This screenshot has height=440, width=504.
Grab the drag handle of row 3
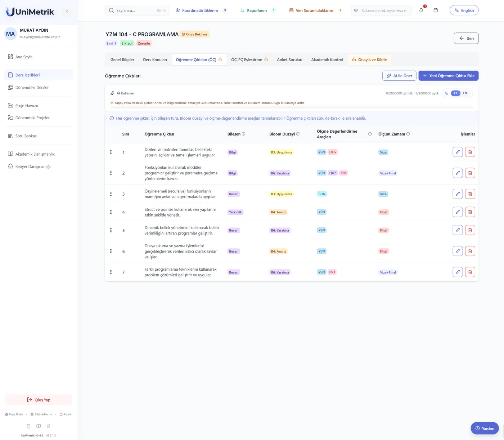111,194
